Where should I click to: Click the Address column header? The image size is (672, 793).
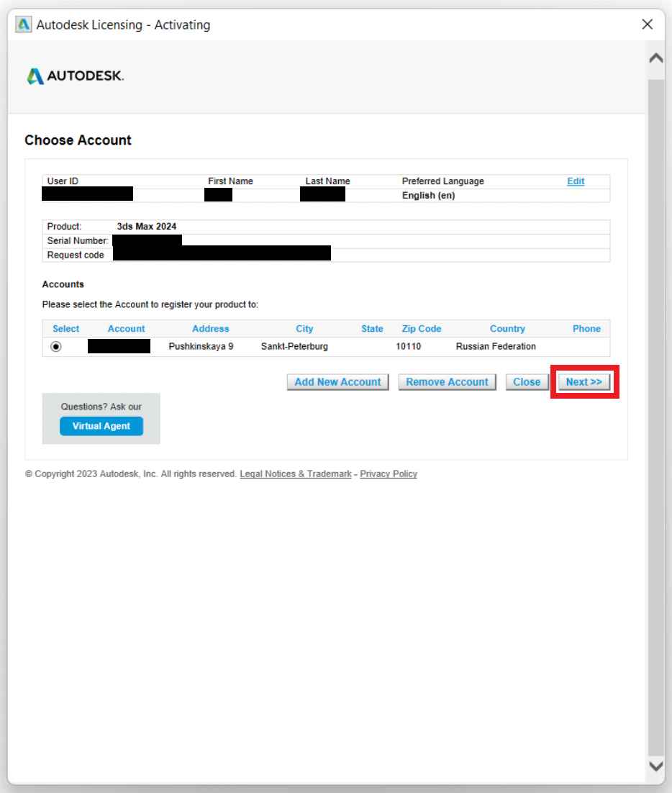210,329
